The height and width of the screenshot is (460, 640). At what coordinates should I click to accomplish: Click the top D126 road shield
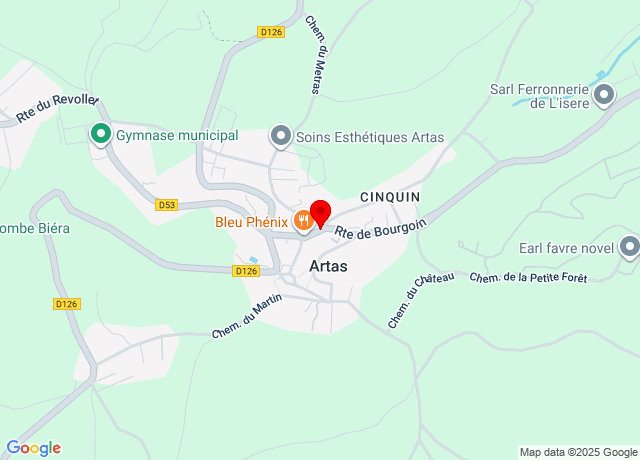tap(271, 32)
